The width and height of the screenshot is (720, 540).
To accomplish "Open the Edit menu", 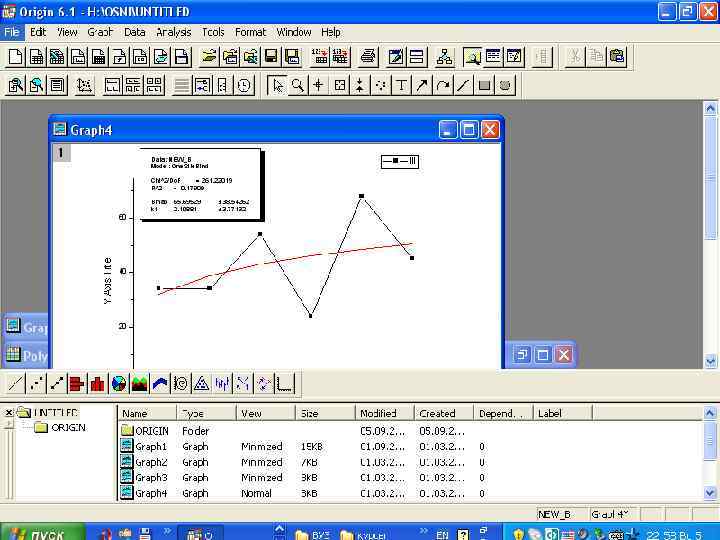I will pos(38,32).
